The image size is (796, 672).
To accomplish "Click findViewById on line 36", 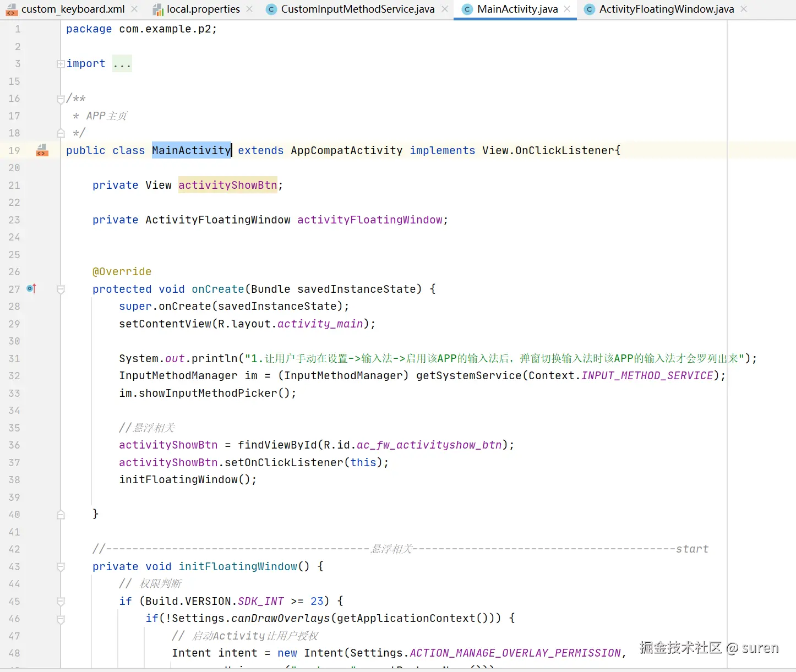I will pos(277,445).
